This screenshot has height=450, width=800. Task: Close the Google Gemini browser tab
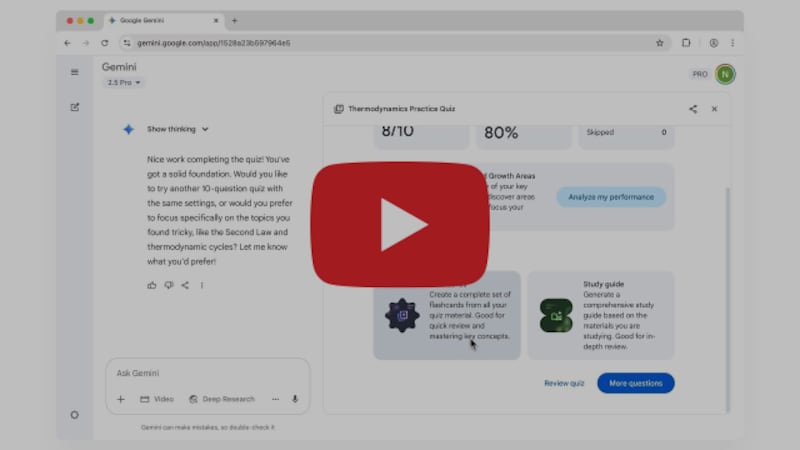point(216,20)
